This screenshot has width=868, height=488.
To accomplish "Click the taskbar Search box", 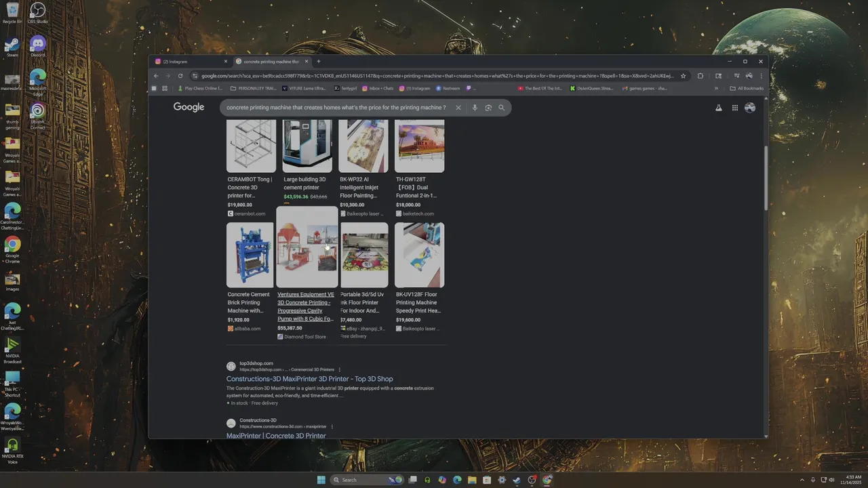I will click(x=366, y=480).
